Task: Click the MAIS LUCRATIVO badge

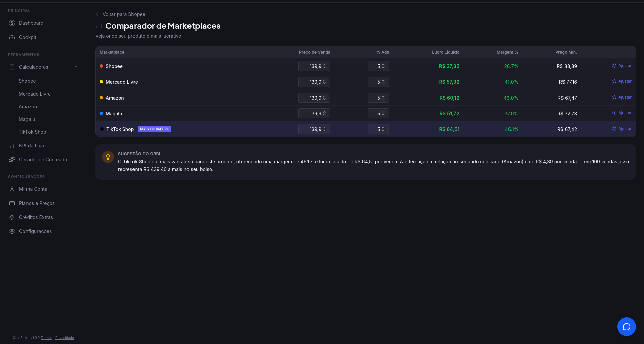Action: (x=155, y=129)
